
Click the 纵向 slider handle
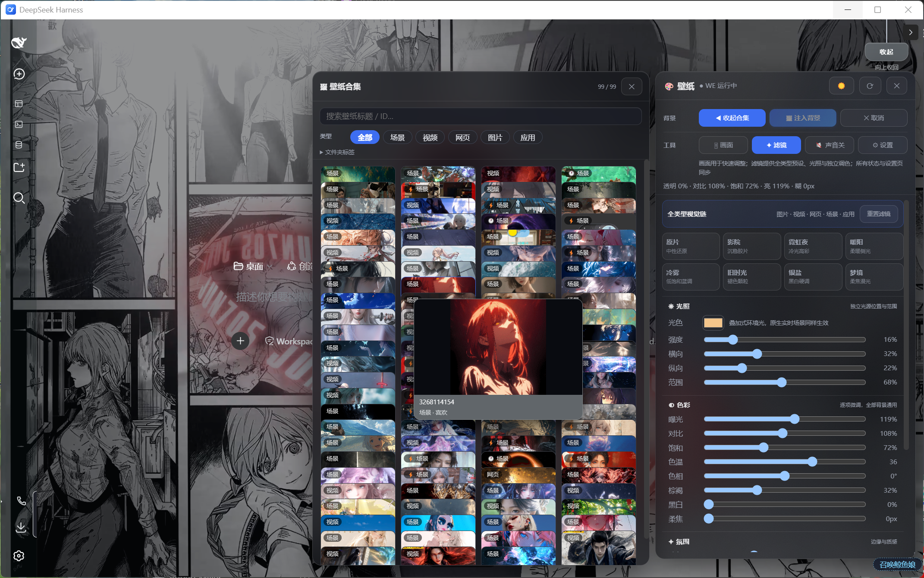(x=742, y=368)
